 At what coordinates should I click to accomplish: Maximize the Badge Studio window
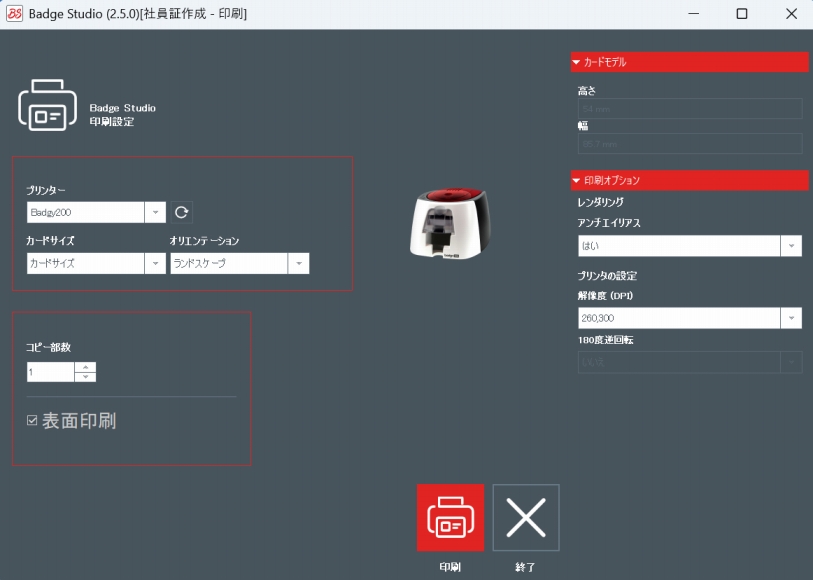click(x=741, y=14)
